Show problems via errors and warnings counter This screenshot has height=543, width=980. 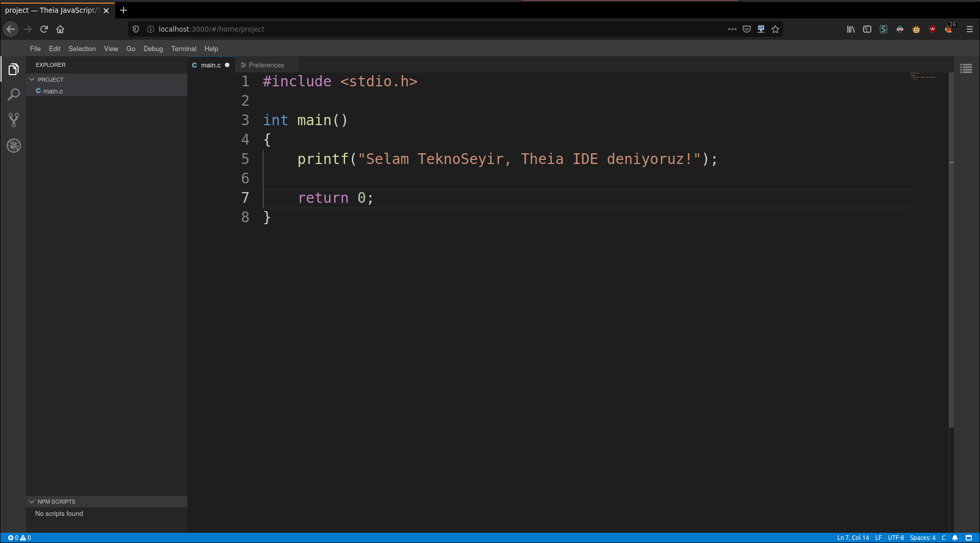click(19, 538)
